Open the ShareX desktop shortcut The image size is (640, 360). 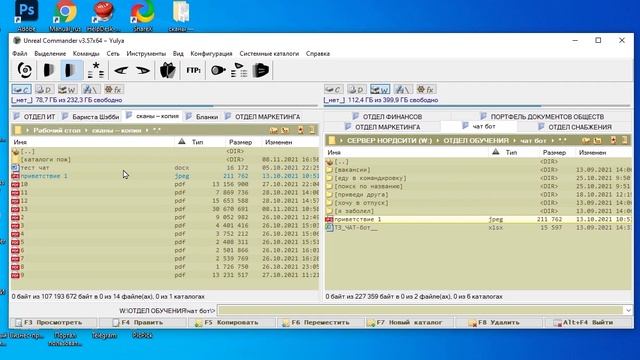point(142,16)
